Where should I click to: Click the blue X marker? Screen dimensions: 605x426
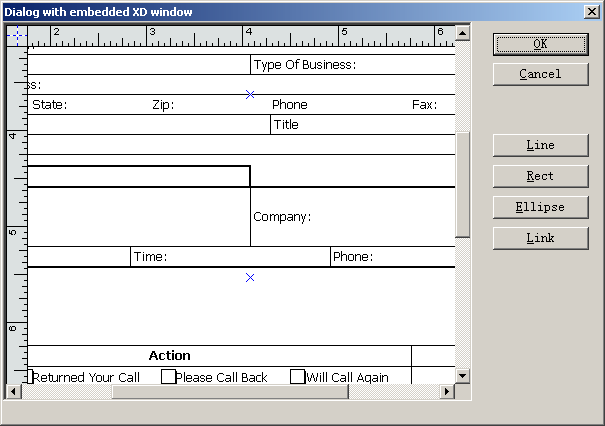pyautogui.click(x=250, y=94)
